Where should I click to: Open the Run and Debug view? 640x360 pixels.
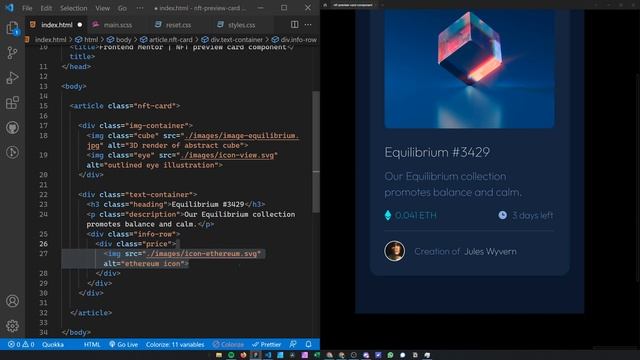coord(12,78)
